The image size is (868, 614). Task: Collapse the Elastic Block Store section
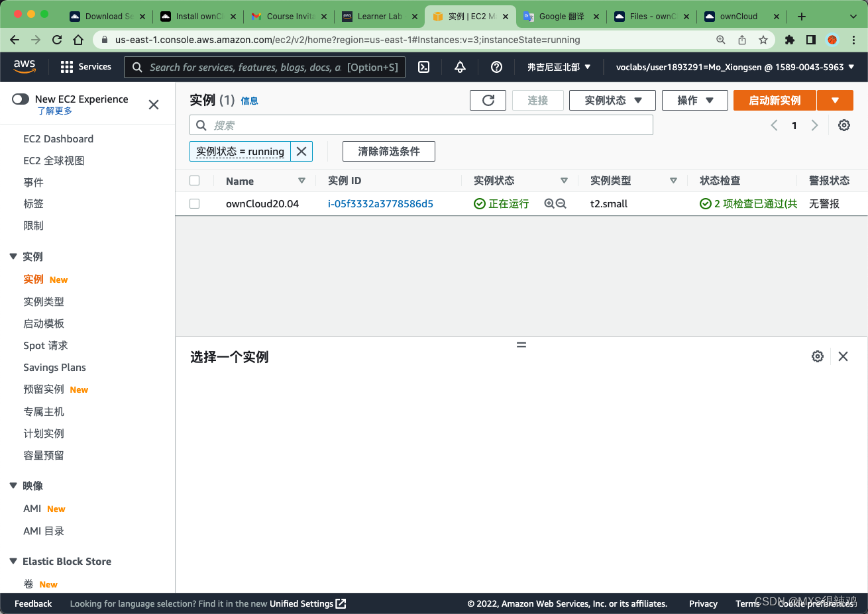click(13, 561)
